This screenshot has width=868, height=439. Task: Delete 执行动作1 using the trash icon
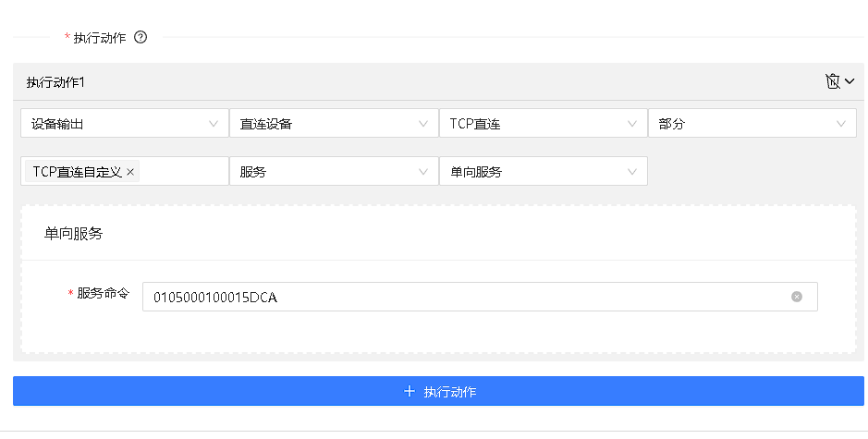pyautogui.click(x=832, y=81)
